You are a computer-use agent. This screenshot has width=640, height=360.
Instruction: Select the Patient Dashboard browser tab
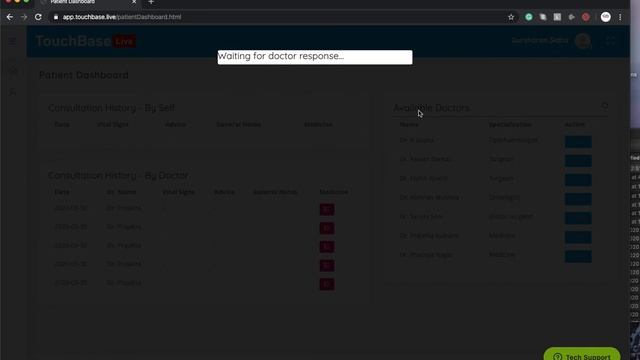point(88,2)
